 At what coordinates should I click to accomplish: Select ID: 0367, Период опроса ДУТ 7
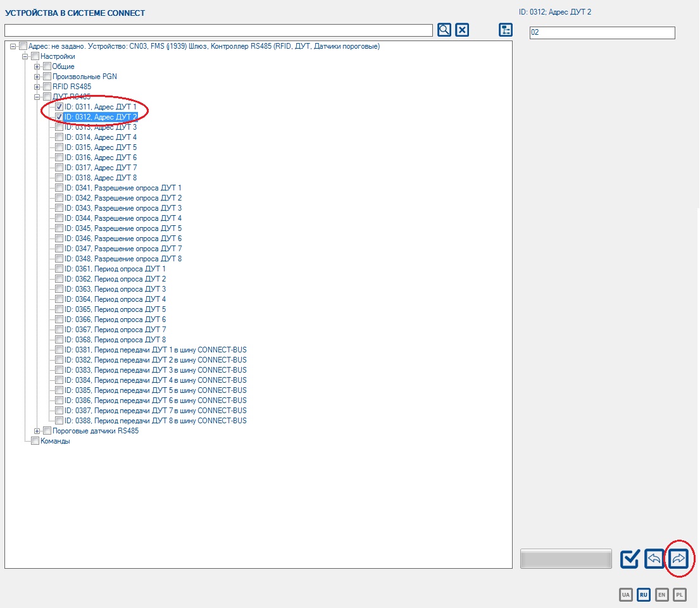(115, 330)
